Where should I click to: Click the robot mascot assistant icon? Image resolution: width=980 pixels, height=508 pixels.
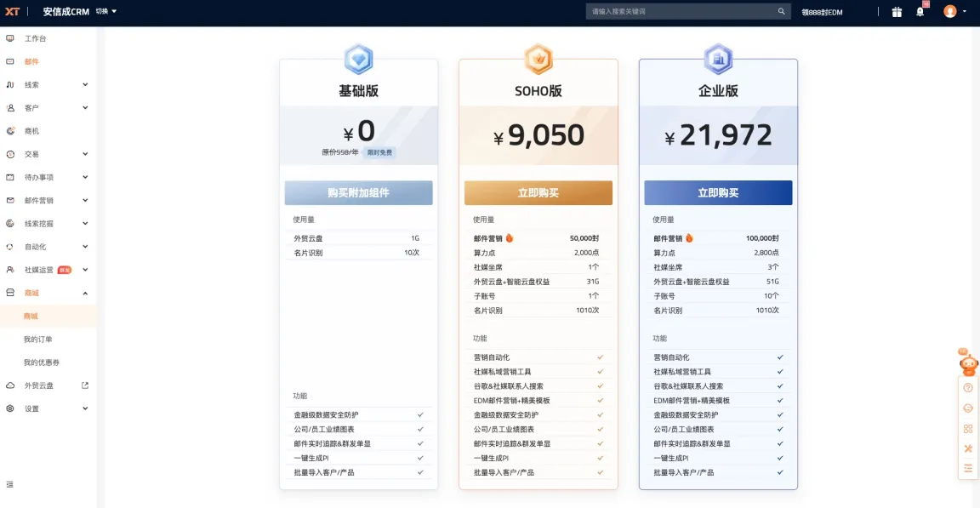(x=968, y=363)
